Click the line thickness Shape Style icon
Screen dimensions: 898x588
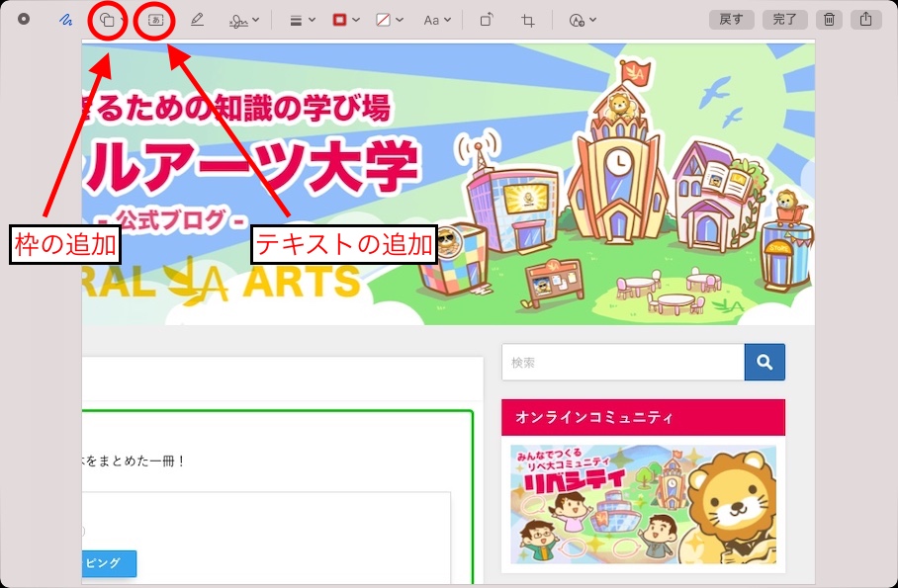click(x=296, y=20)
